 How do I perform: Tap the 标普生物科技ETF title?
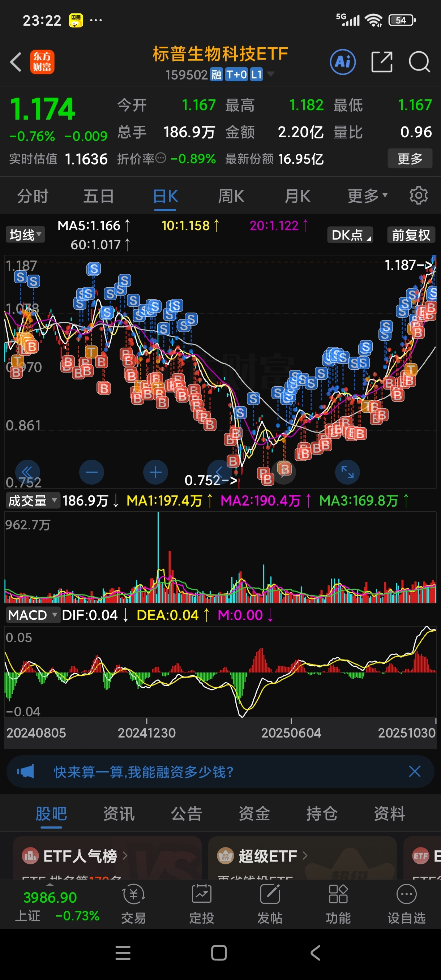pyautogui.click(x=220, y=53)
